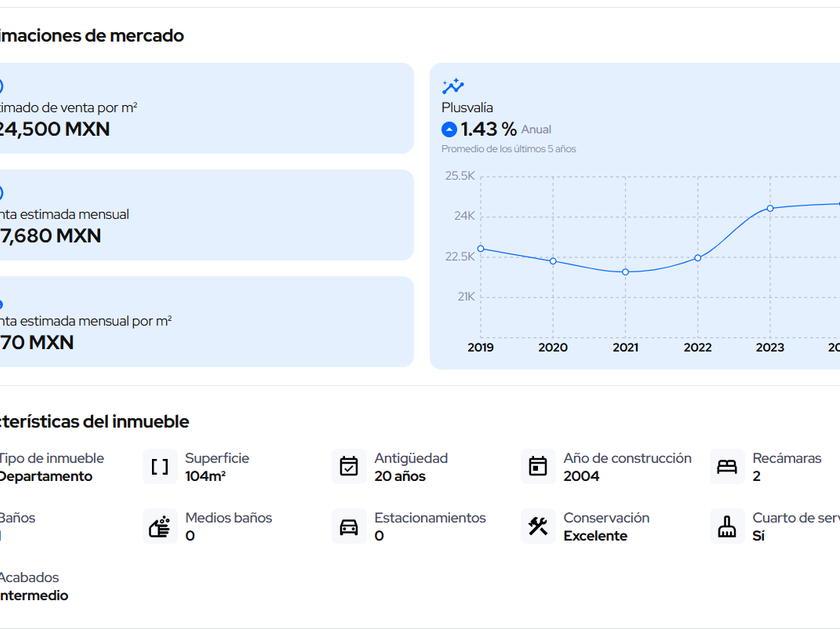Click the 2021 label on chart axis
The image size is (840, 630).
pos(625,347)
